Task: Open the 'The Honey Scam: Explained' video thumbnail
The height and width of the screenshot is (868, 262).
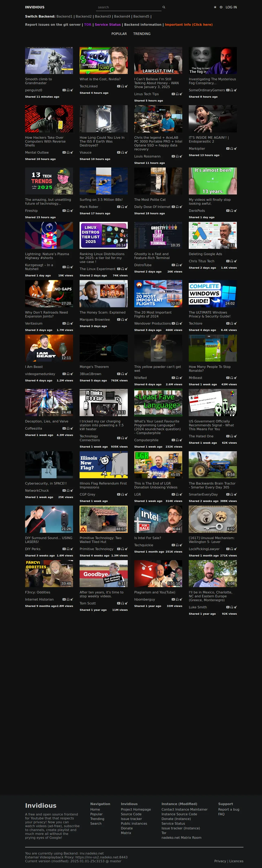Action: click(104, 294)
